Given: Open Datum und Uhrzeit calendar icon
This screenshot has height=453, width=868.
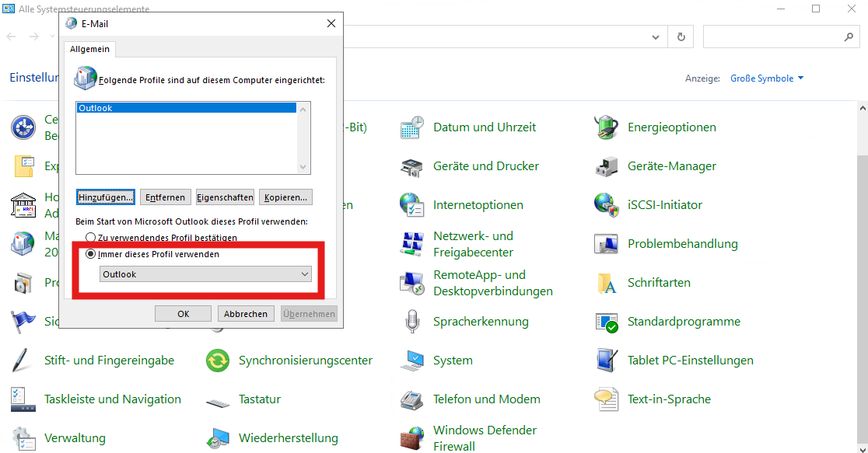Looking at the screenshot, I should coord(412,127).
